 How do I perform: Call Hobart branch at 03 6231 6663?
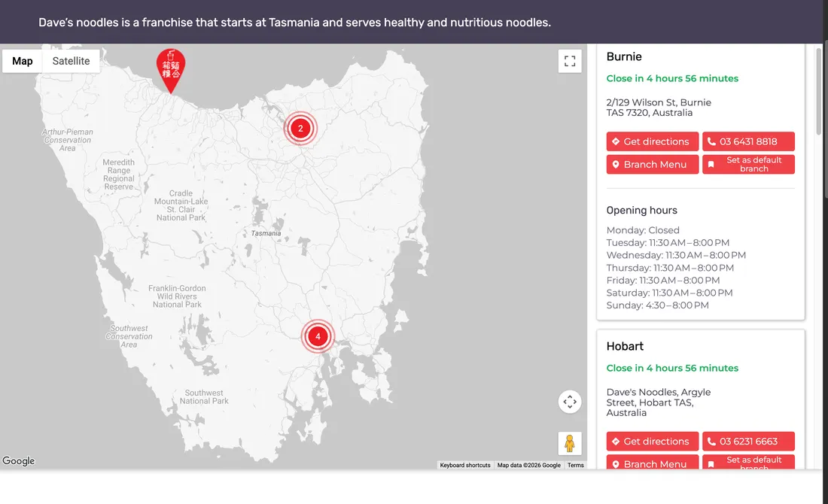[x=748, y=442]
